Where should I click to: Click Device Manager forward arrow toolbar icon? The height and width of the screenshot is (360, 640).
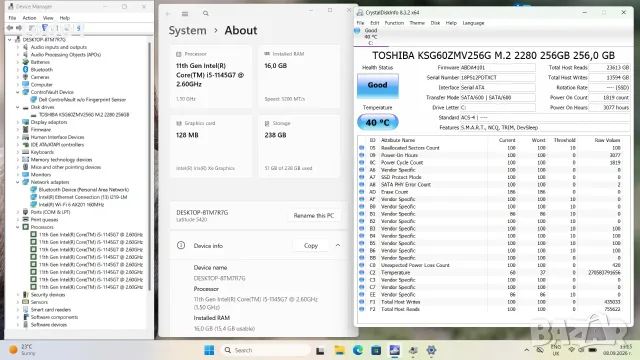(x=19, y=28)
